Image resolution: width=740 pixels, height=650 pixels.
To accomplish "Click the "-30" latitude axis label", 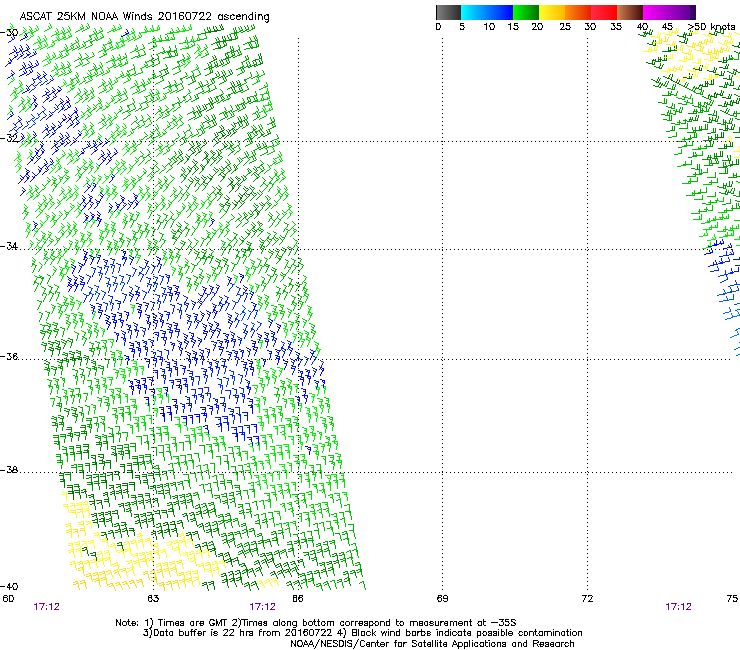I will point(9,33).
